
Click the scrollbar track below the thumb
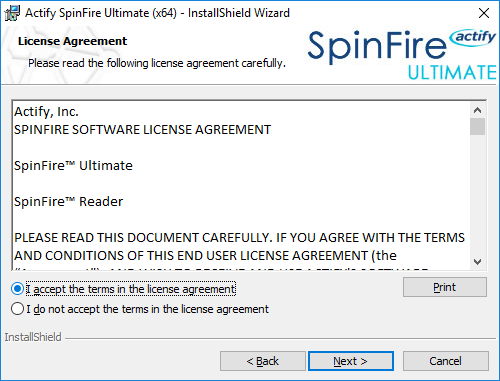477,195
